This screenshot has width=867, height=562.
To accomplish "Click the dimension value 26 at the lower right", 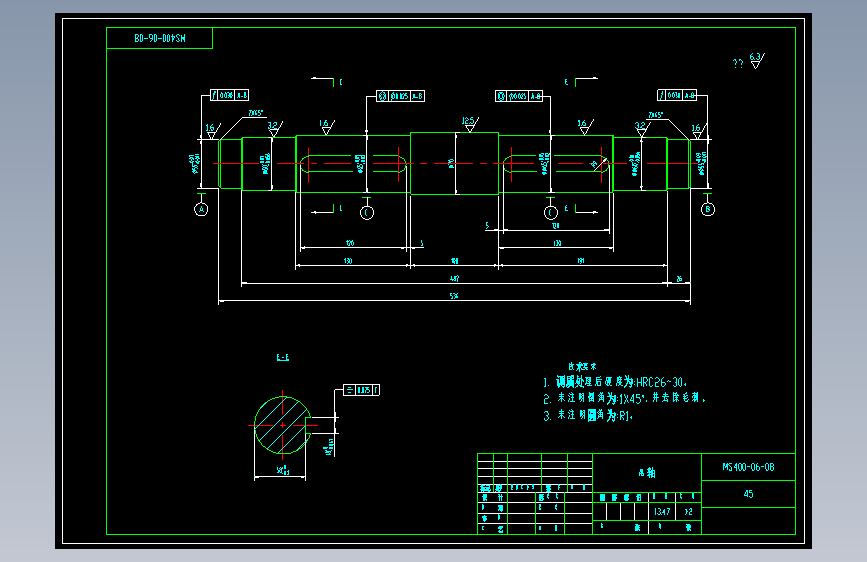I will pyautogui.click(x=679, y=279).
